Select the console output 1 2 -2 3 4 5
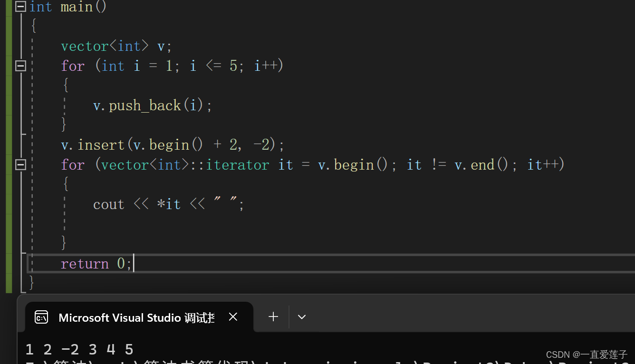 78,349
